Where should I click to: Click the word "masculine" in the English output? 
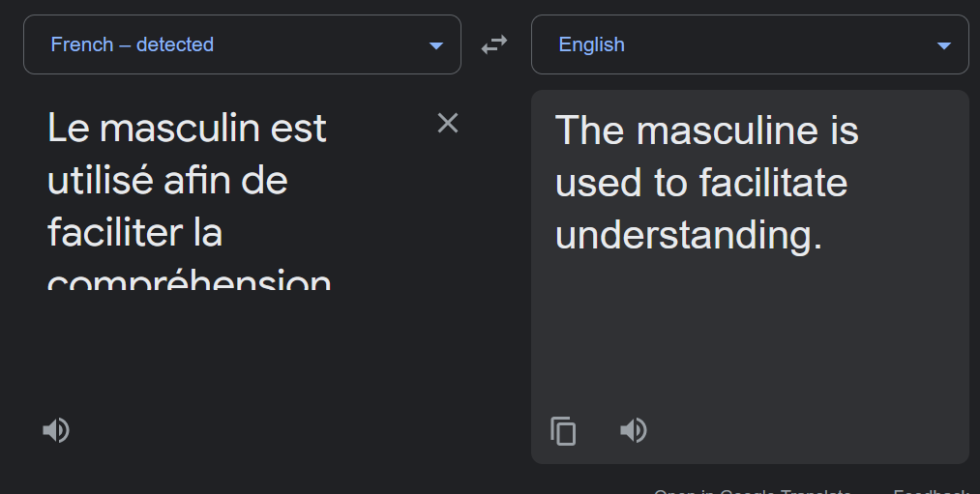point(727,131)
